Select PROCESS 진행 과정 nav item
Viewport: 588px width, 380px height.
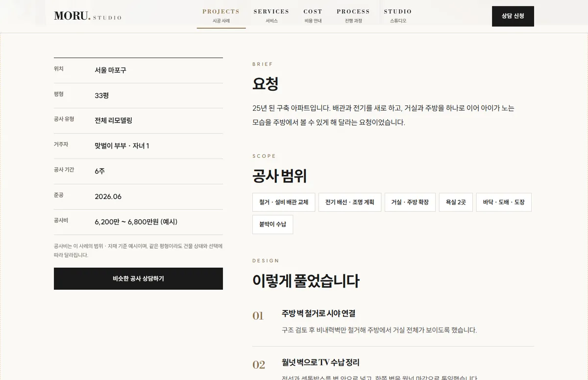[353, 16]
